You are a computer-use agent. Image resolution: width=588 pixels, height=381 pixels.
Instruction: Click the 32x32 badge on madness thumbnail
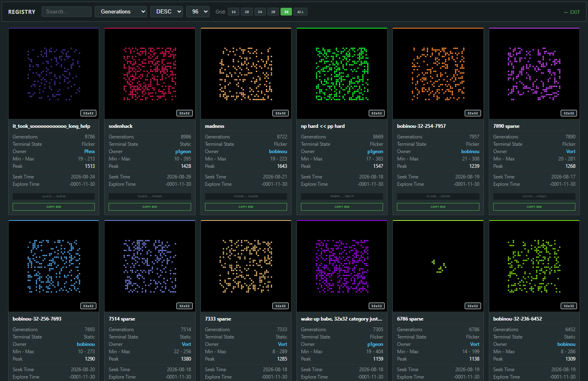click(x=281, y=113)
